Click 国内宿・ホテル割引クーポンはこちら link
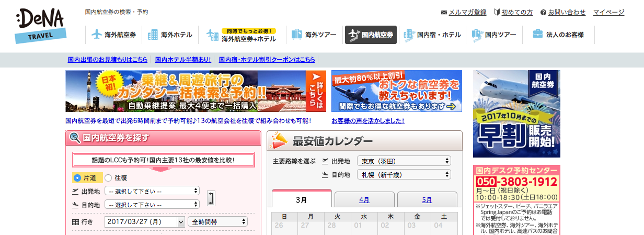The width and height of the screenshot is (644, 235). [267, 60]
